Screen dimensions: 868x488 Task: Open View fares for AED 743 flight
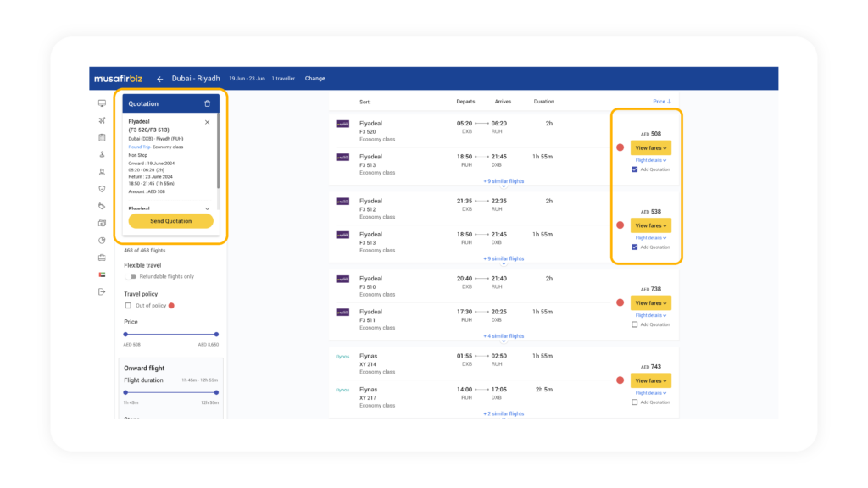[650, 380]
